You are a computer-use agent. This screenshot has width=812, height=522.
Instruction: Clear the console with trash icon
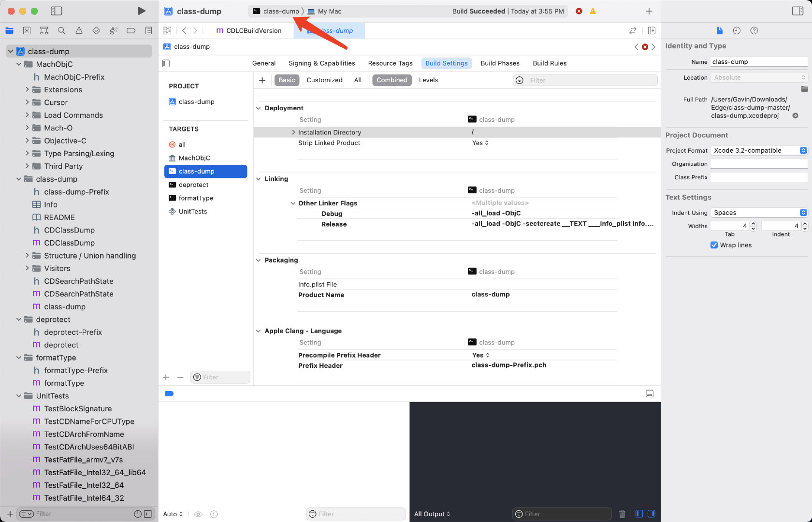tap(622, 514)
